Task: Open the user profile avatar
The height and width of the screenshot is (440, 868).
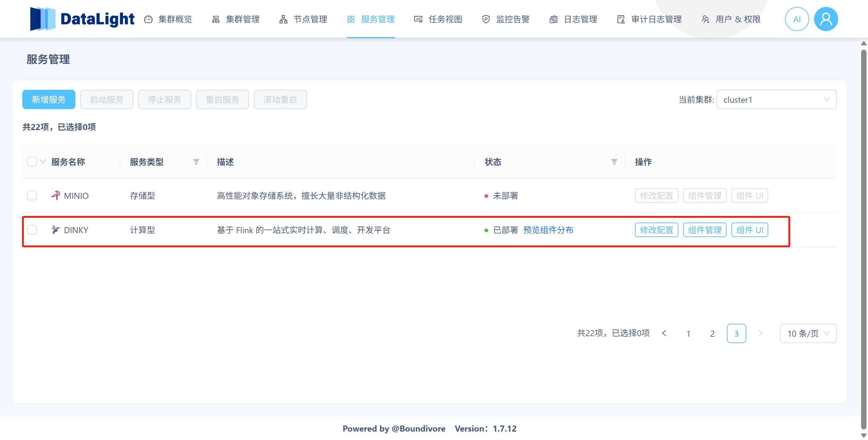Action: [825, 19]
